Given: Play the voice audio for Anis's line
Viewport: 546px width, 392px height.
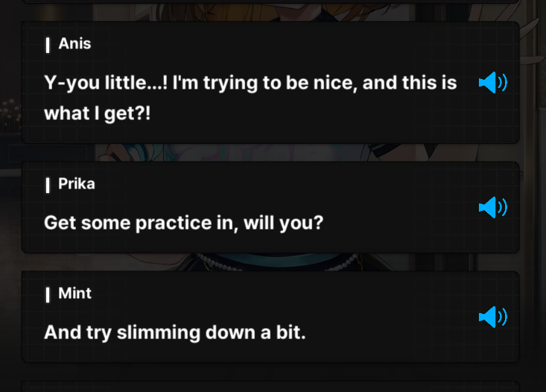Looking at the screenshot, I should 492,83.
